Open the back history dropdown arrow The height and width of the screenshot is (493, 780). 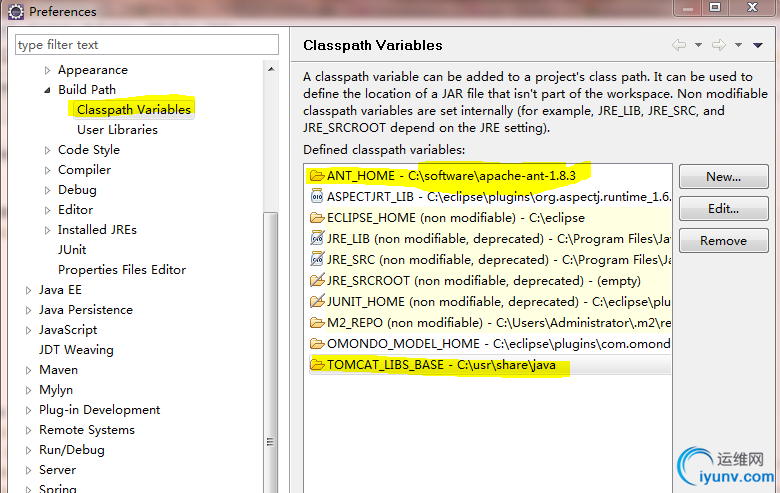pos(698,45)
